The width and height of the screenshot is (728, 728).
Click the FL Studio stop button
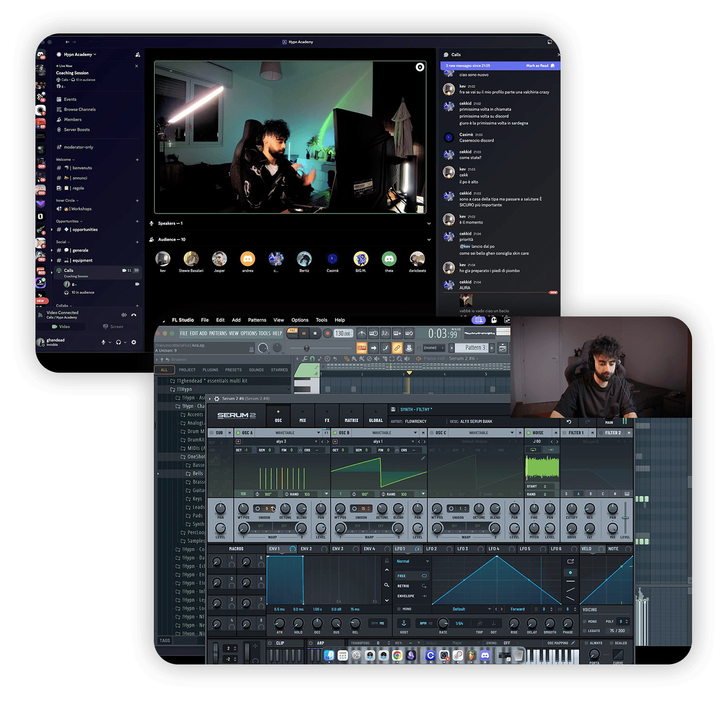click(x=315, y=333)
